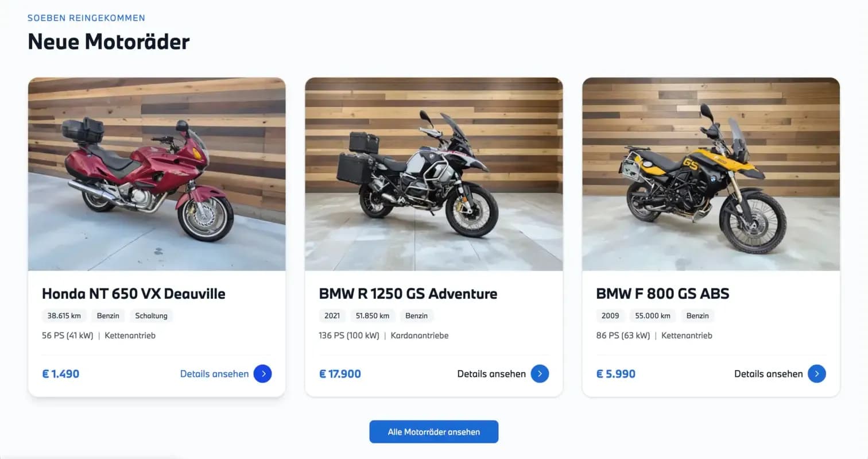
Task: Select the 2009 tag on BMW F 800 GS
Action: (x=610, y=315)
